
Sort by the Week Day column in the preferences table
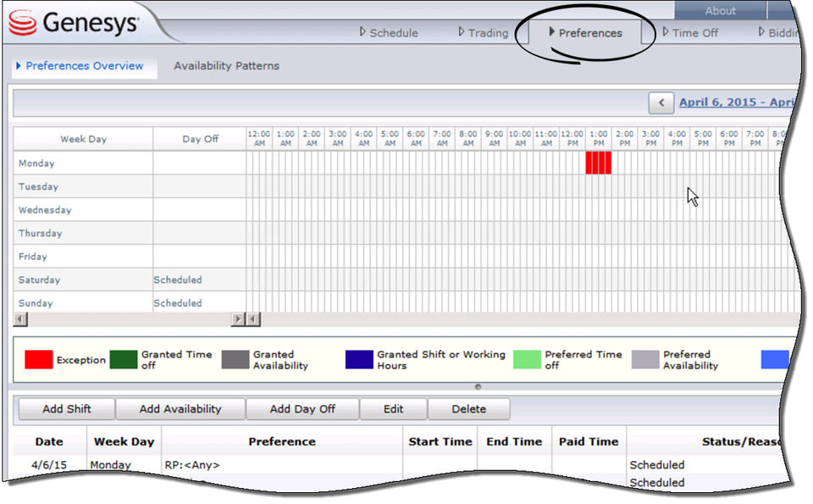tap(124, 441)
